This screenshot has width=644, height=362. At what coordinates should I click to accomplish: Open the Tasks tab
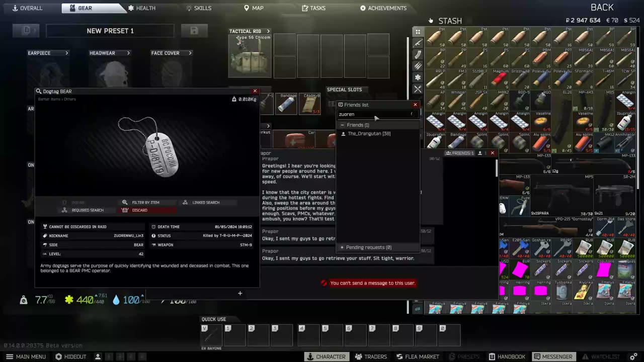(x=313, y=8)
